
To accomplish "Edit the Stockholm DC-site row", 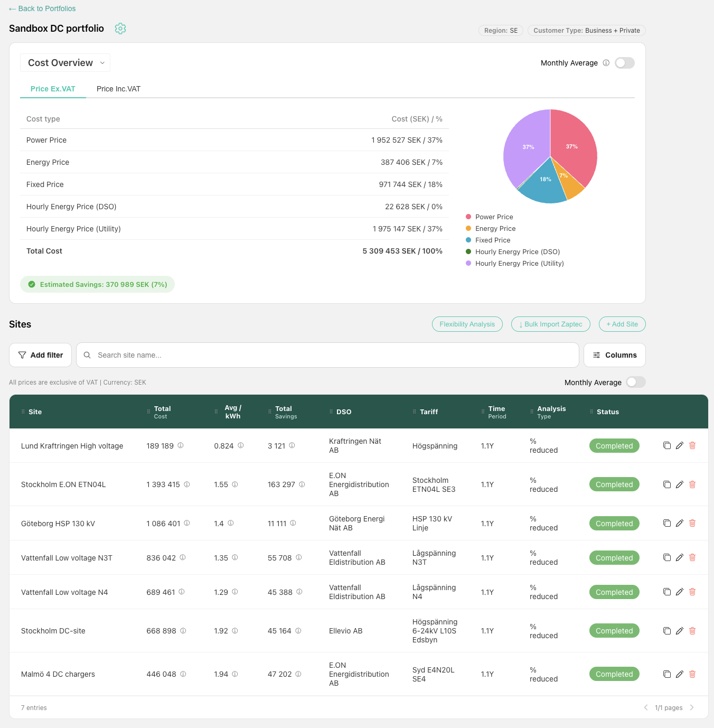I will [x=680, y=631].
